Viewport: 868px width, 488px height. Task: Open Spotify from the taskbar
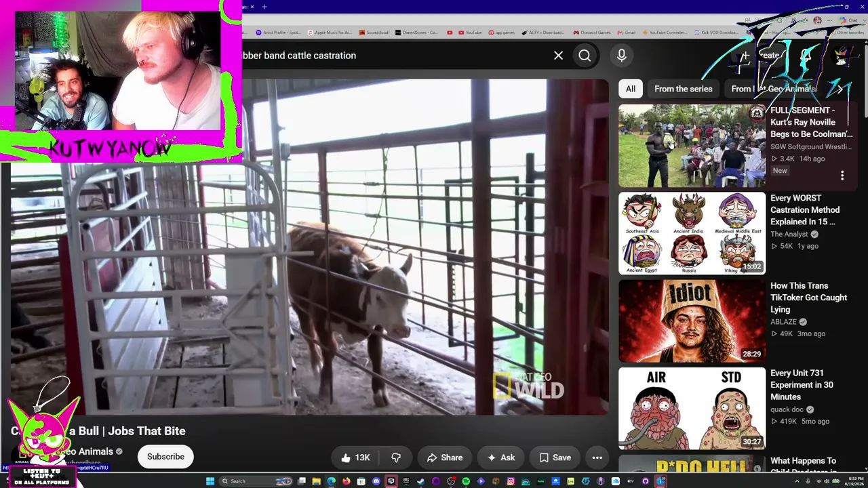pos(466,481)
